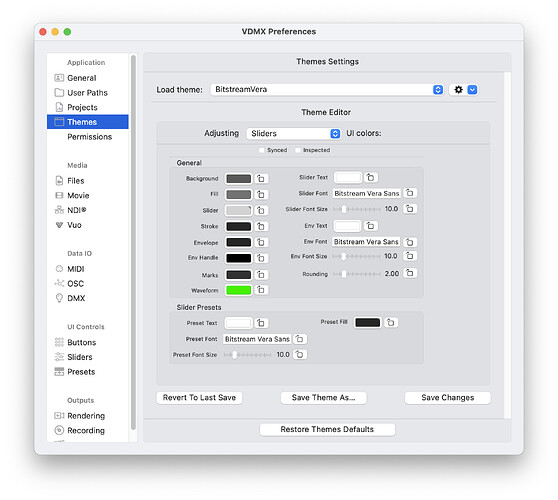Click Restore Themes Defaults button
Image resolution: width=558 pixels, height=500 pixels.
pyautogui.click(x=327, y=430)
